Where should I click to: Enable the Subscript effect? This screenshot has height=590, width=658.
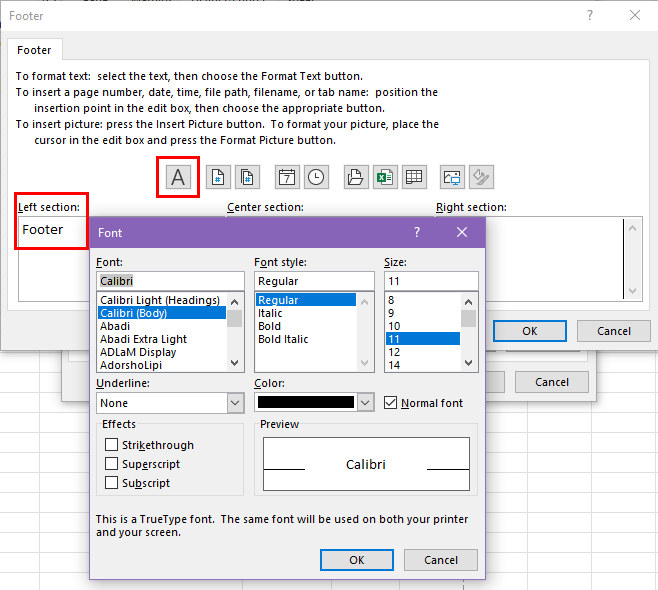(x=111, y=483)
